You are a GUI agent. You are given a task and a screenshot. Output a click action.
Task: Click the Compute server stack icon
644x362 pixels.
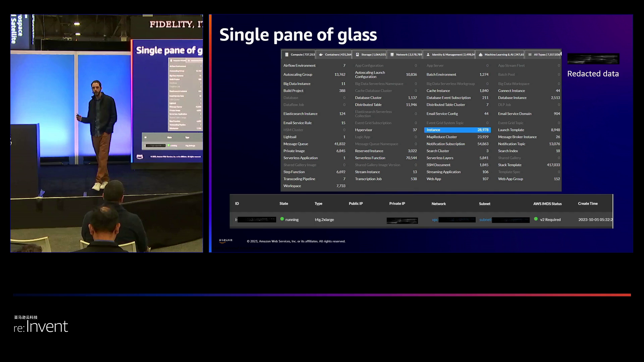tap(287, 55)
